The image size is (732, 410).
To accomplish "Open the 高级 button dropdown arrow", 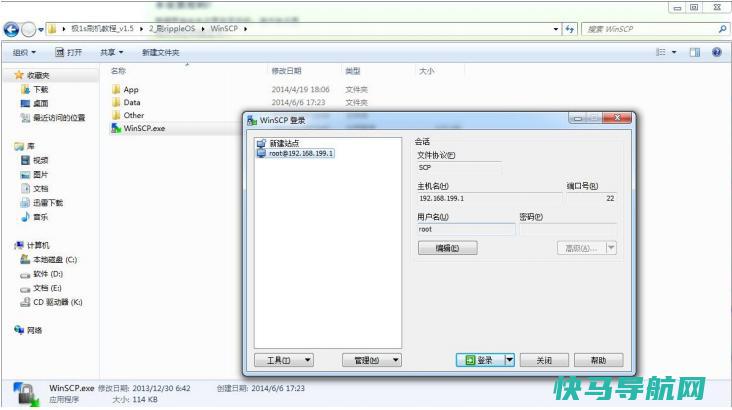I will click(x=611, y=248).
